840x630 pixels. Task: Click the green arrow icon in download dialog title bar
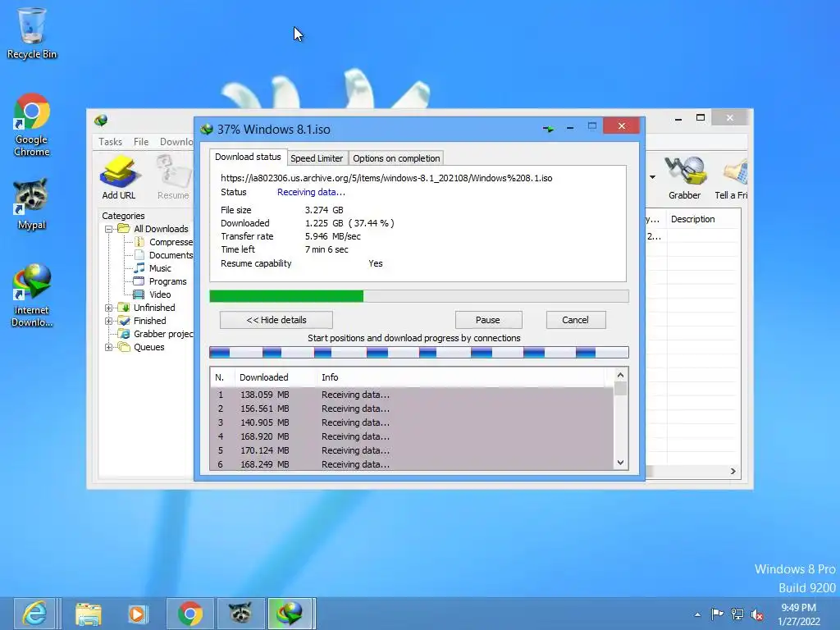[549, 129]
